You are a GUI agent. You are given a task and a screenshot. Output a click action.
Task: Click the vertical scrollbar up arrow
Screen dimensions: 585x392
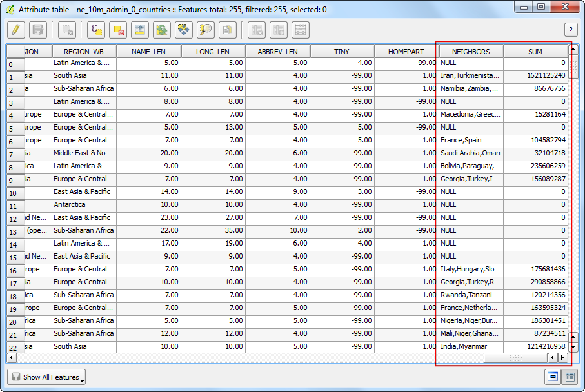coord(574,50)
